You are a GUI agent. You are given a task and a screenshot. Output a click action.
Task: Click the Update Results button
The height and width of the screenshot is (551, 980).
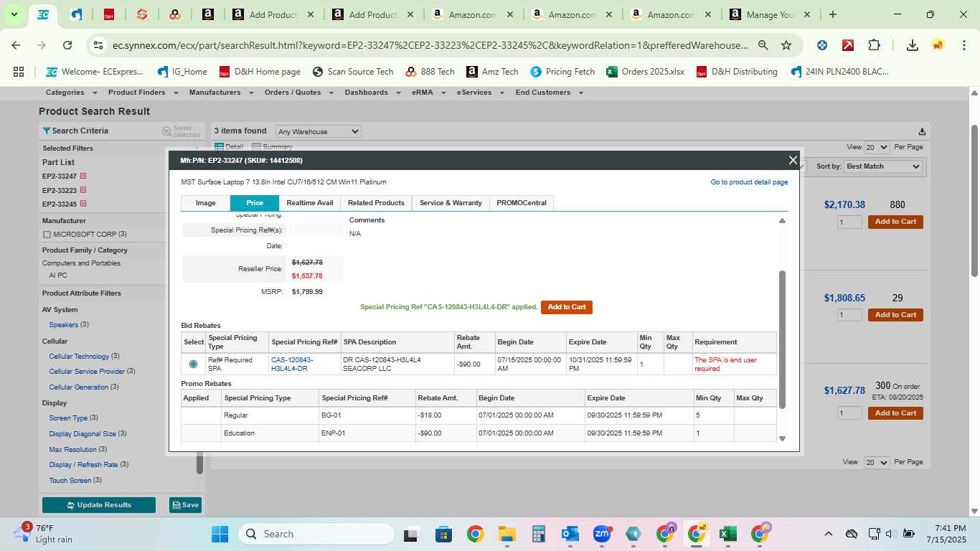point(99,505)
